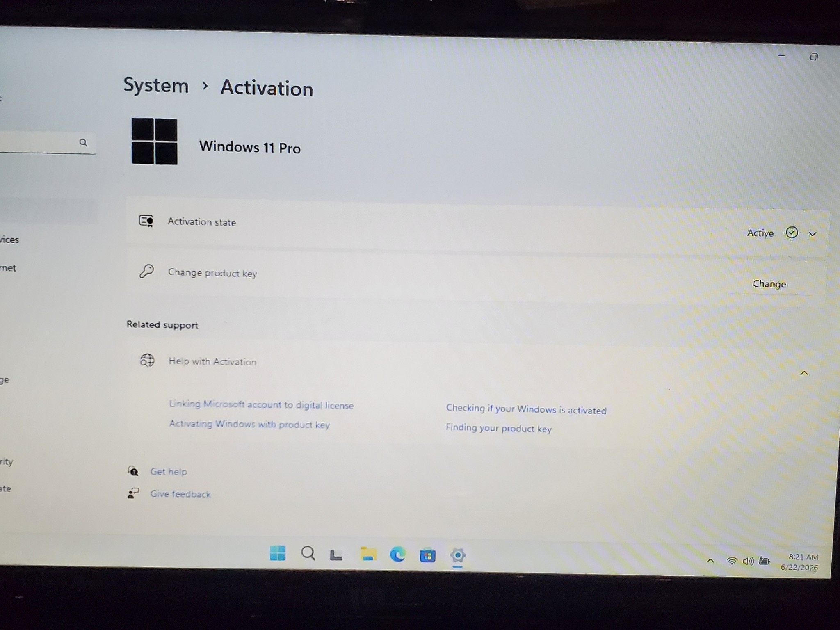This screenshot has width=840, height=630.
Task: Click the Related support heading
Action: [162, 325]
